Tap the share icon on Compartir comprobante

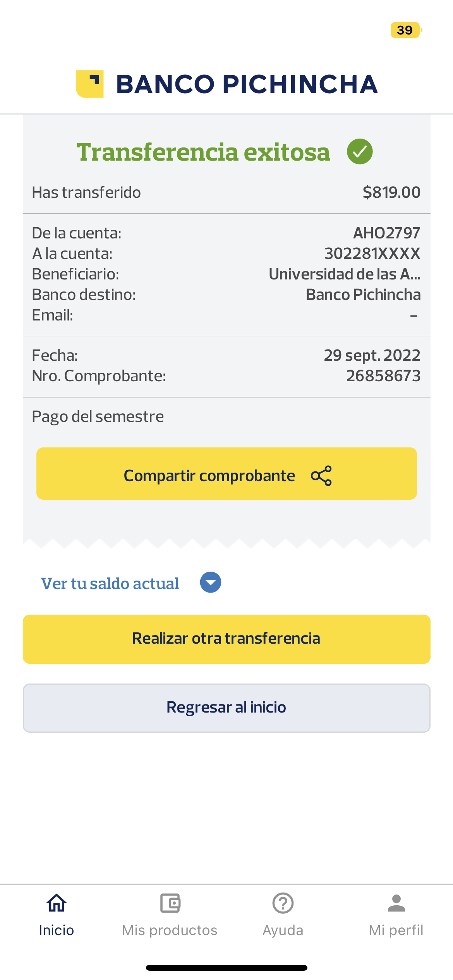321,475
